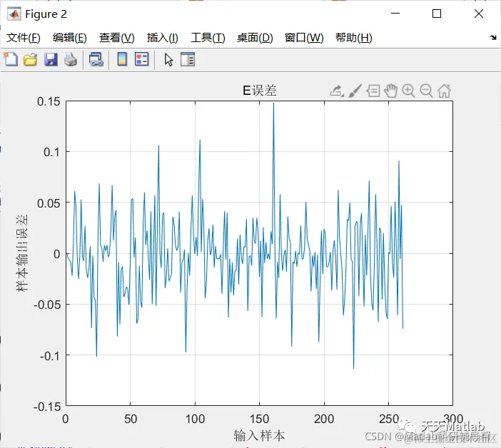Open the Property Inspector icon
The width and height of the screenshot is (501, 448).
pyautogui.click(x=188, y=60)
